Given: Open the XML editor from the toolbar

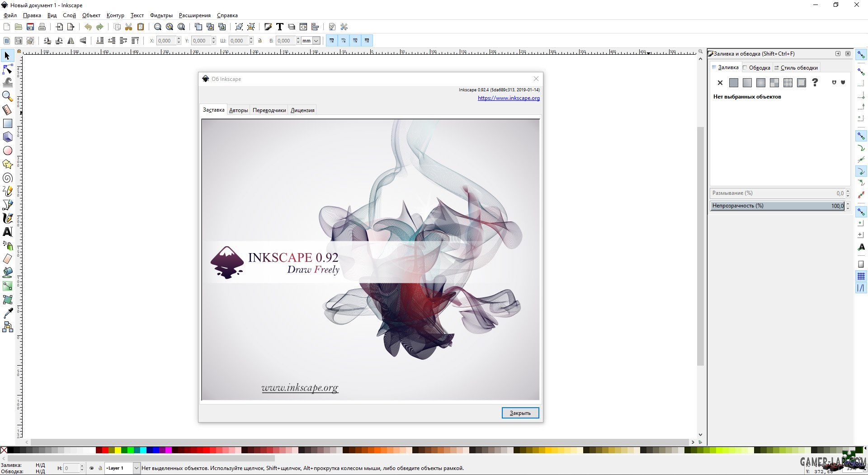Looking at the screenshot, I should pyautogui.click(x=303, y=27).
